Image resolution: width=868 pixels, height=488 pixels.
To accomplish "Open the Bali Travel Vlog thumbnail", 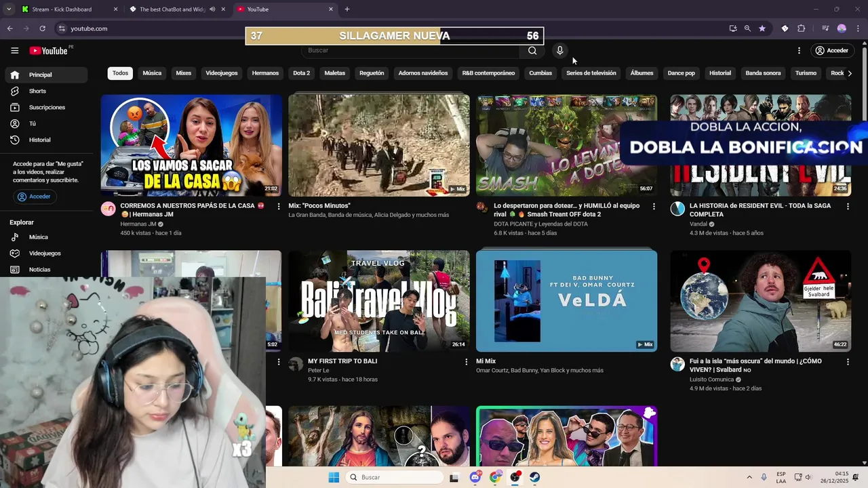I will coord(379,302).
